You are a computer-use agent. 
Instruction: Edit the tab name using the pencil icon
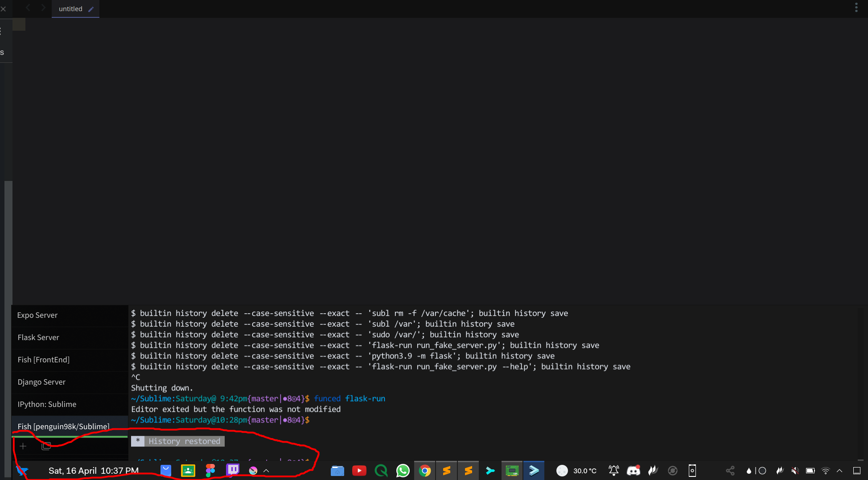(x=91, y=8)
